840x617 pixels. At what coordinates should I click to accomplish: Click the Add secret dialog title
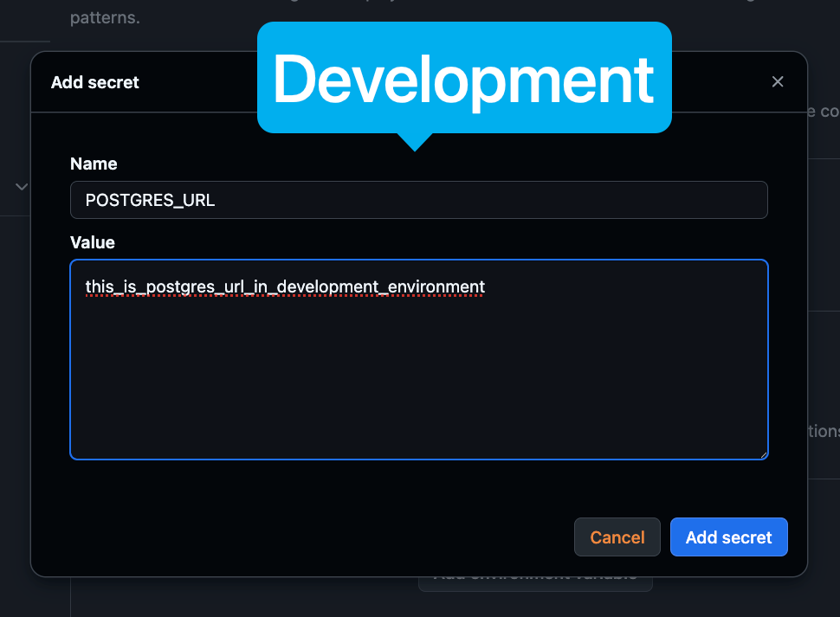coord(95,82)
